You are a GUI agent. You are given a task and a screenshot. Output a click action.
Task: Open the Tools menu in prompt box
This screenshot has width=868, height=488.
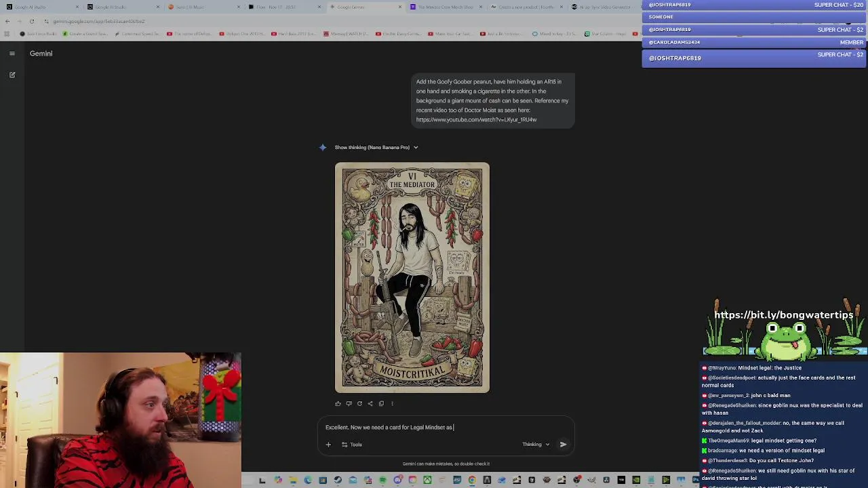tap(351, 445)
